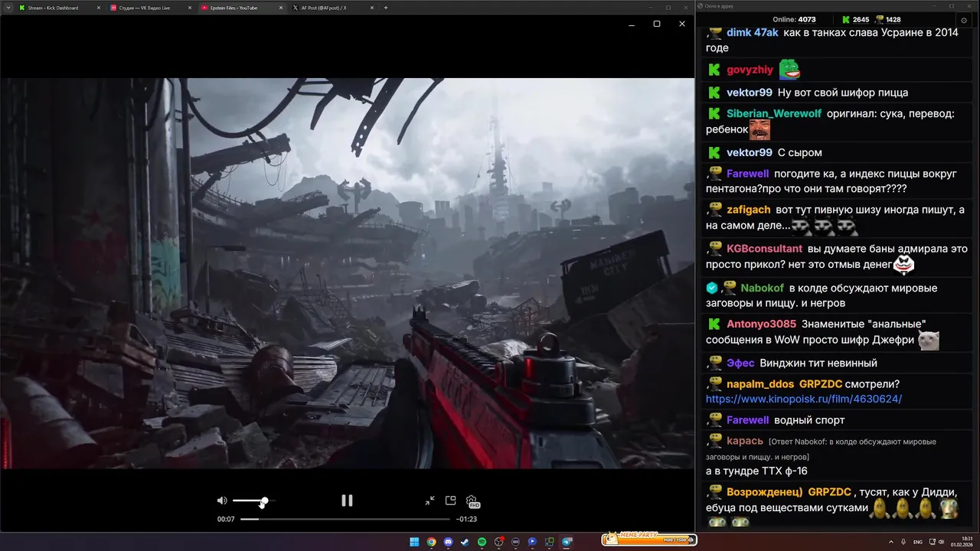The image size is (980, 551).
Task: Open Telegram from the taskbar
Action: [x=567, y=542]
